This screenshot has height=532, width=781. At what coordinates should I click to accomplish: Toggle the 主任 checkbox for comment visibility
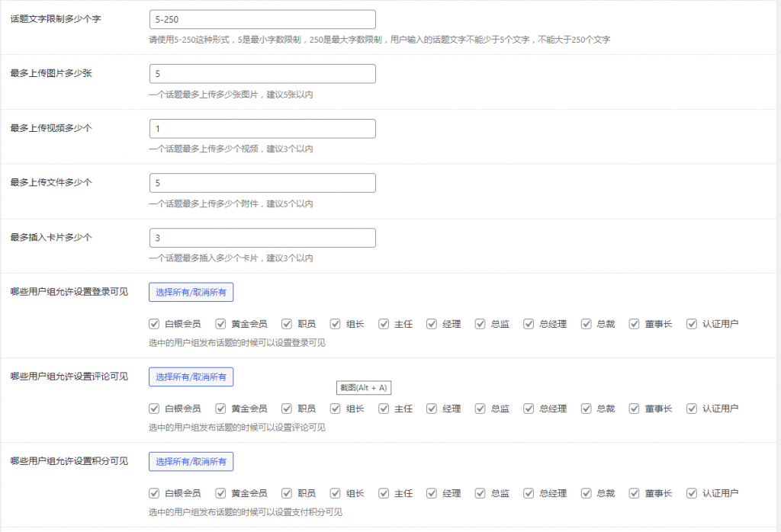point(384,408)
